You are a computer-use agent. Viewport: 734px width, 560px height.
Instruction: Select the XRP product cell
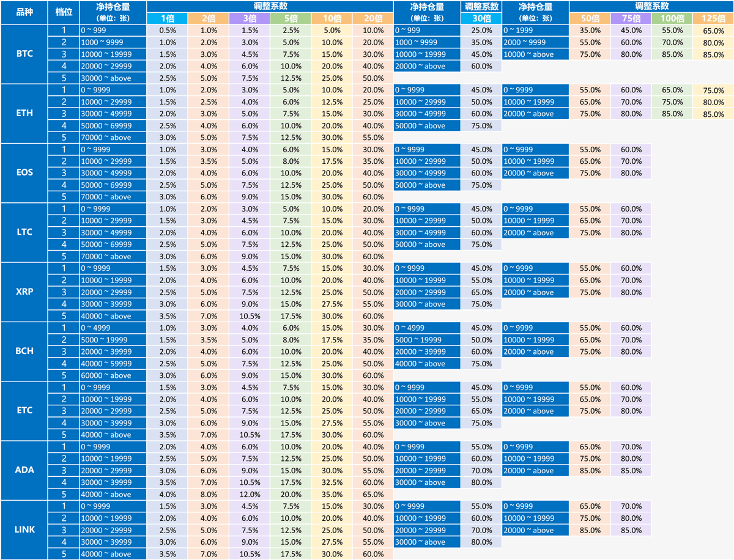[x=24, y=292]
